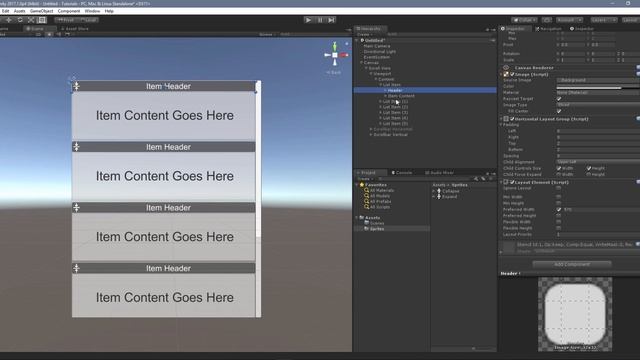Toggle Raycast Target checkbox
Image resolution: width=640 pixels, height=360 pixels.
pyautogui.click(x=559, y=99)
